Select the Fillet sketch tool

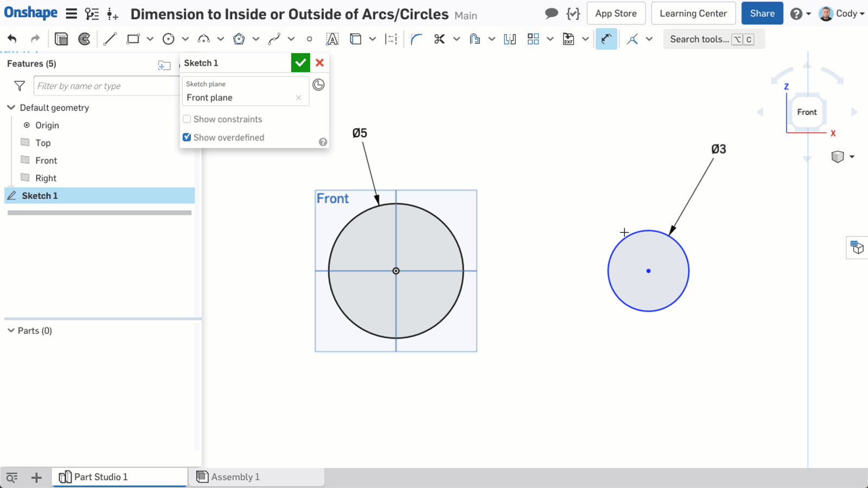pos(416,38)
